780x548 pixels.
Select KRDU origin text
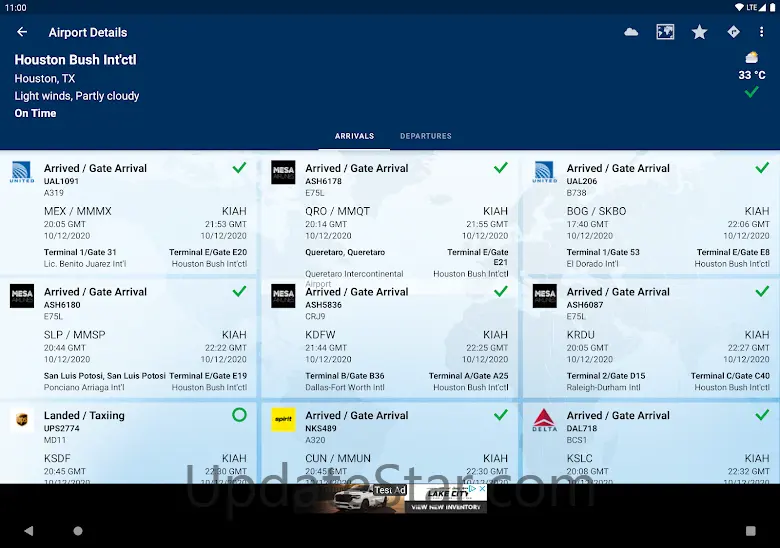(x=581, y=335)
